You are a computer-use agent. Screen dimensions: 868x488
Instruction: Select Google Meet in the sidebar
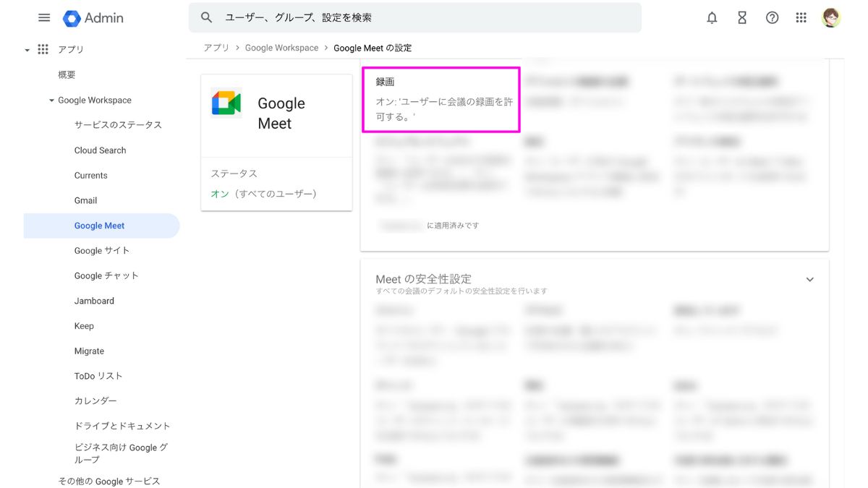click(101, 226)
